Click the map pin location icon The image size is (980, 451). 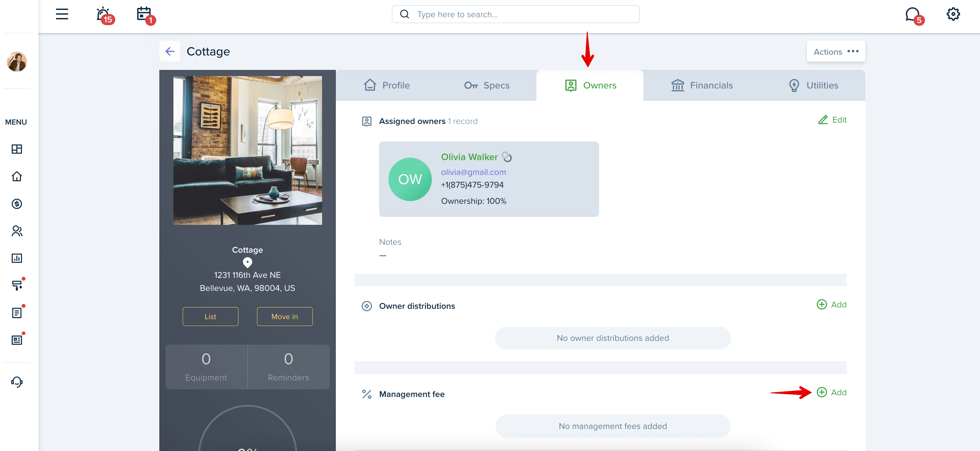247,263
